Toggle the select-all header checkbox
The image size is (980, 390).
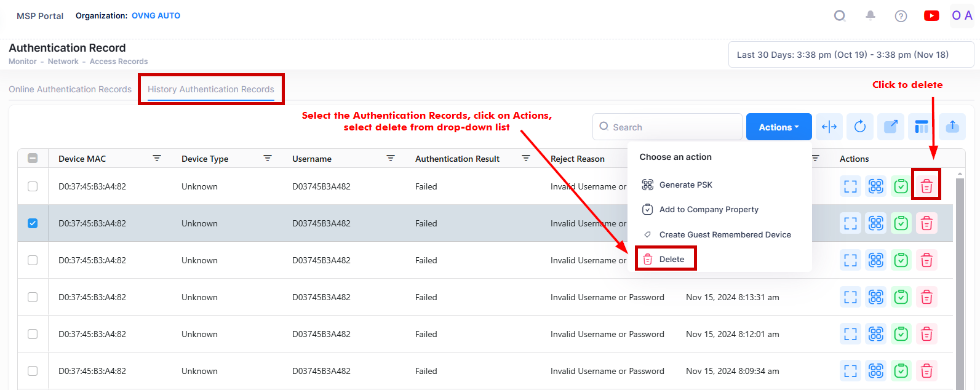pos(33,158)
